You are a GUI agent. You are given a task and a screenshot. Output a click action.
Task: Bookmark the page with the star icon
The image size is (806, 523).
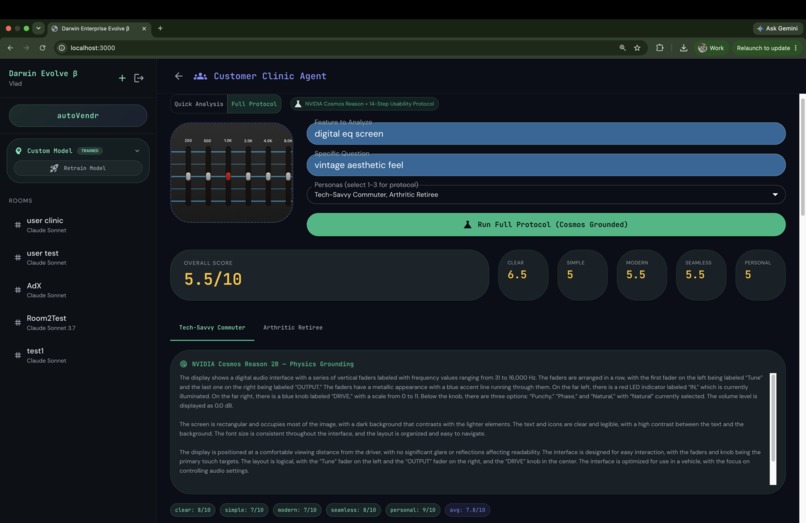(637, 48)
